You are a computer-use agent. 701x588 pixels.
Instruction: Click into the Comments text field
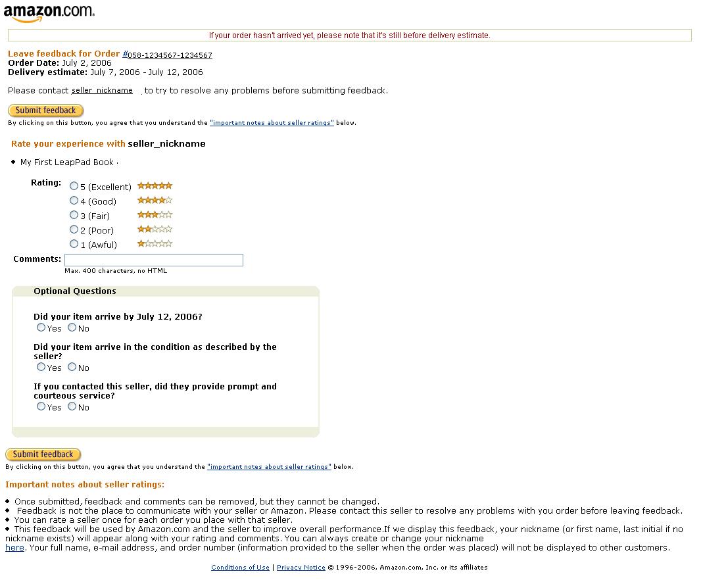pos(154,260)
